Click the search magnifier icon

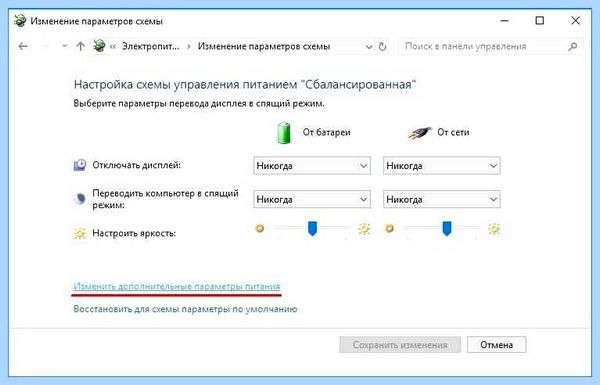tap(573, 47)
